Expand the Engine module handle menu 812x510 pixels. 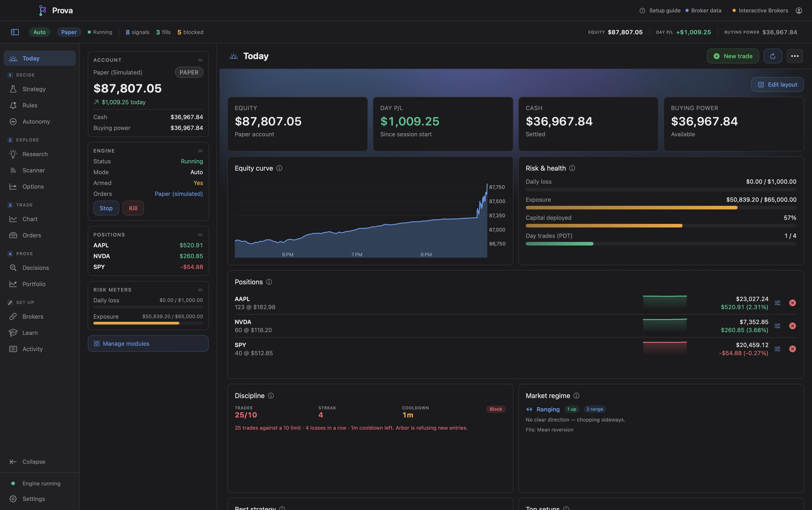pyautogui.click(x=200, y=151)
